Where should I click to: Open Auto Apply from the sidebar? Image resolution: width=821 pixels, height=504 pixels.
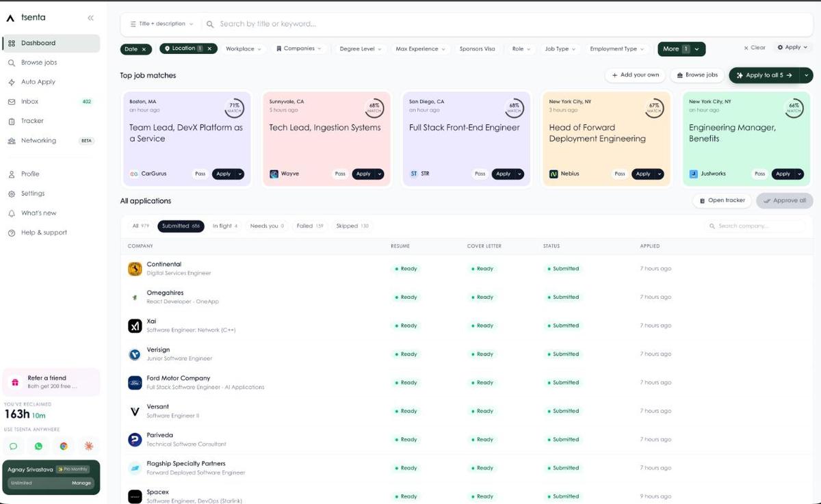(51, 82)
